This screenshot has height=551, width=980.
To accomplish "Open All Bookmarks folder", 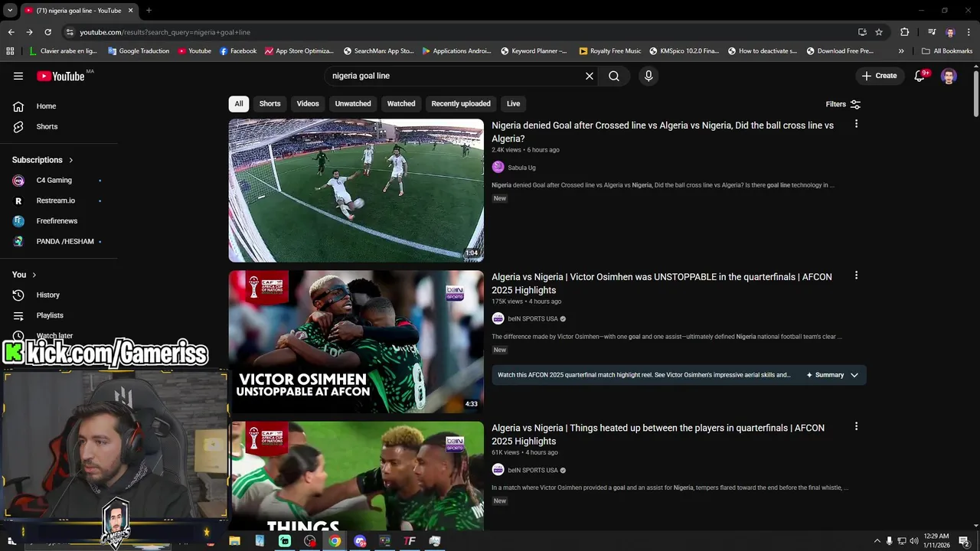I will (947, 51).
